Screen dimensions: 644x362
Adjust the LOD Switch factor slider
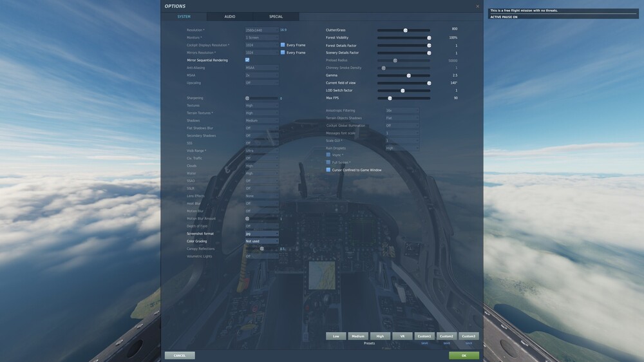click(x=402, y=90)
